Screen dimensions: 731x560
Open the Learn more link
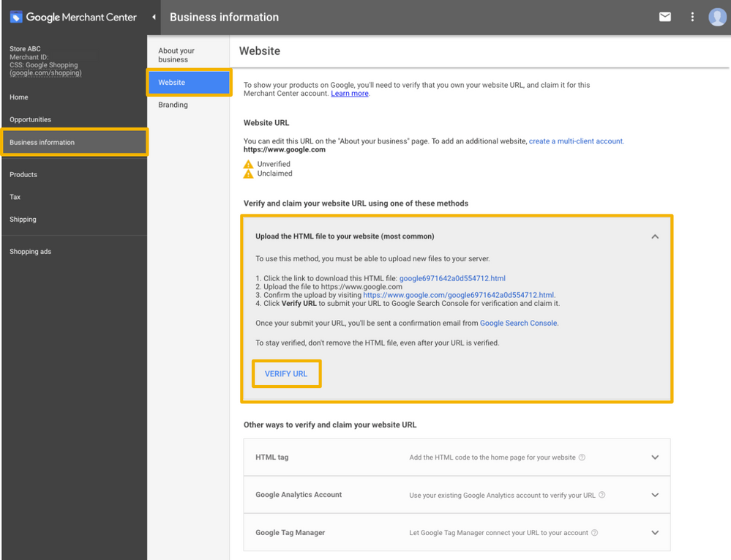(350, 94)
